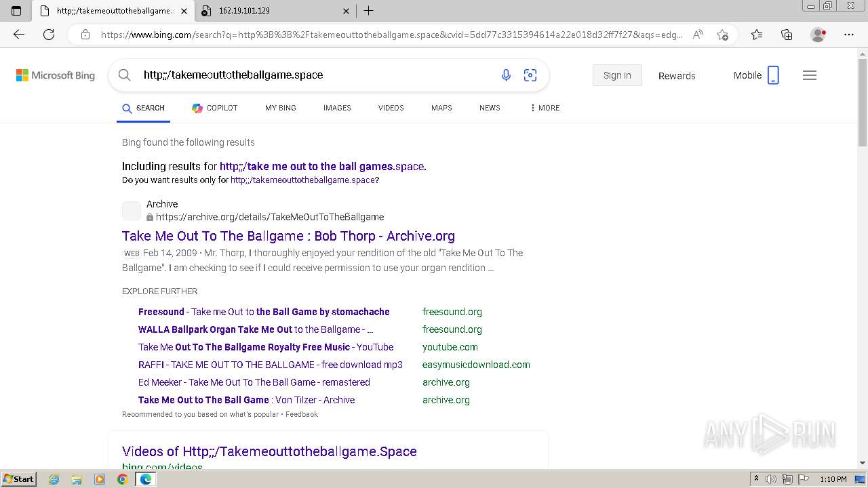
Task: Switch to the COPILOT tab
Action: (214, 108)
